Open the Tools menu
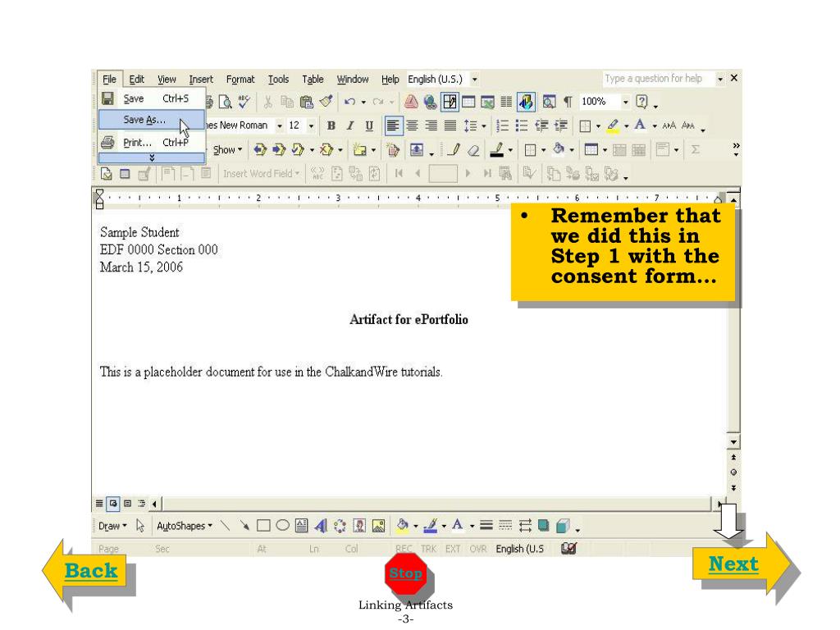Viewport: 840px width, 630px height. tap(278, 80)
